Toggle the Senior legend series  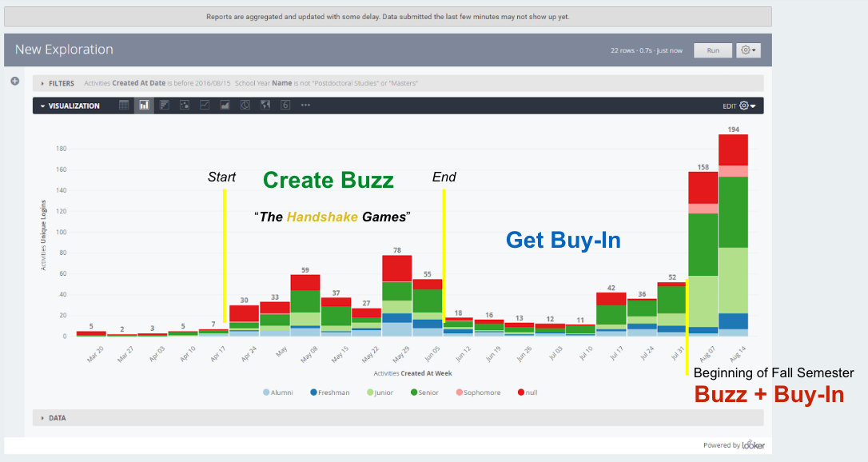point(424,392)
